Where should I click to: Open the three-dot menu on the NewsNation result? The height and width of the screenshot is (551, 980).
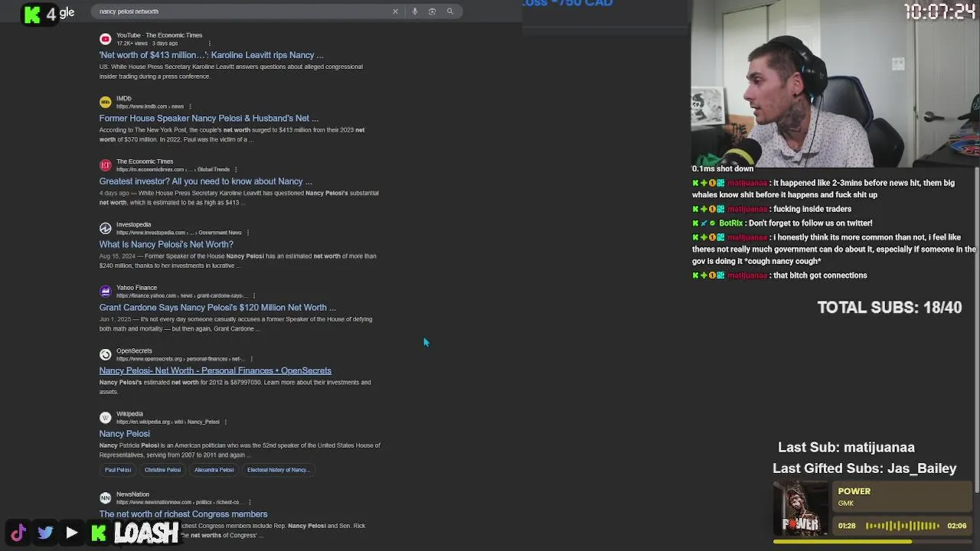[250, 503]
